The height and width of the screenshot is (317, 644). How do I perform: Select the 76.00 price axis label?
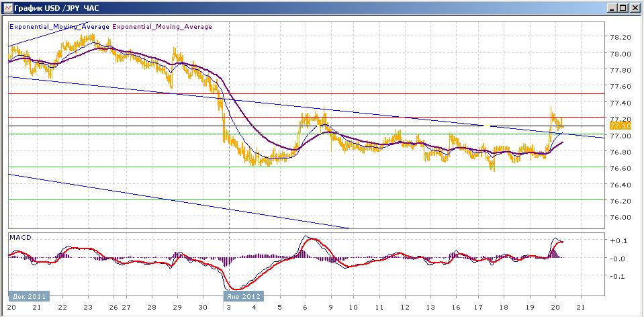pyautogui.click(x=620, y=217)
